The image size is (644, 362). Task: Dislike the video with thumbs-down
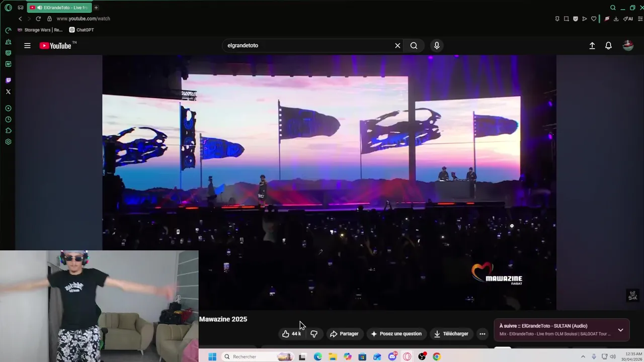(x=314, y=334)
